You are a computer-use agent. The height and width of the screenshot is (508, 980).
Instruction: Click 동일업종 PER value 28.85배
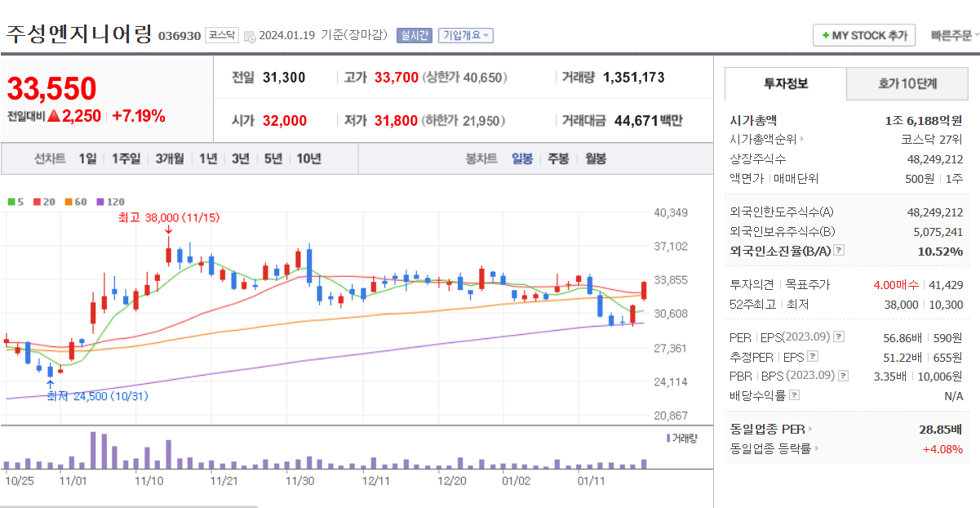[940, 429]
